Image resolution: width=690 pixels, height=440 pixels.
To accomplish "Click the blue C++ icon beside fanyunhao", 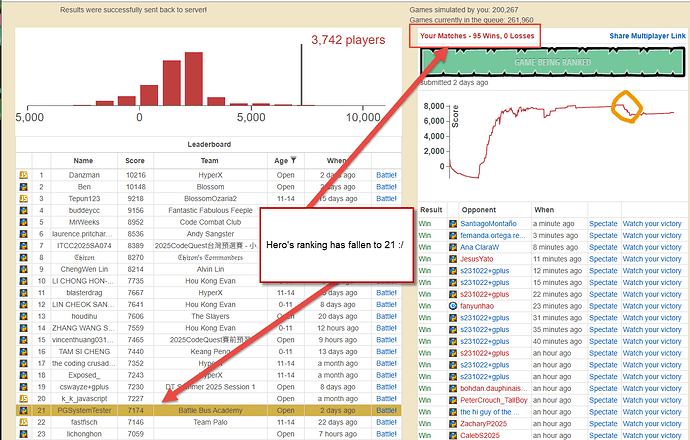I will [453, 306].
